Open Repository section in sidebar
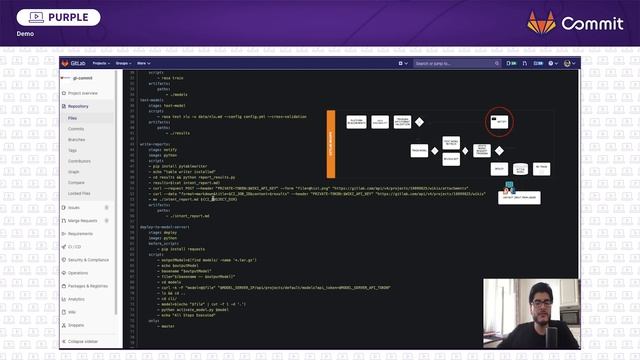Image resolution: width=640 pixels, height=360 pixels. [78, 106]
